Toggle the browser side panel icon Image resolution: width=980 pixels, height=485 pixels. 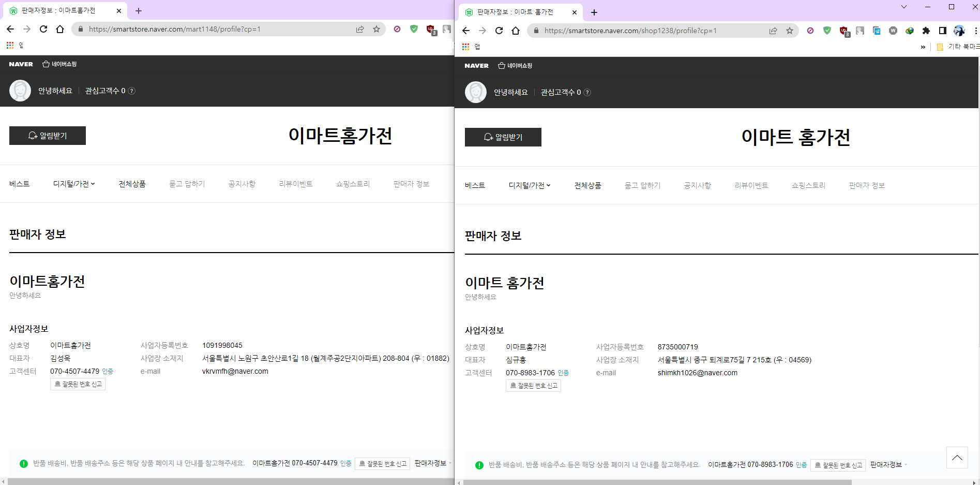pos(943,31)
